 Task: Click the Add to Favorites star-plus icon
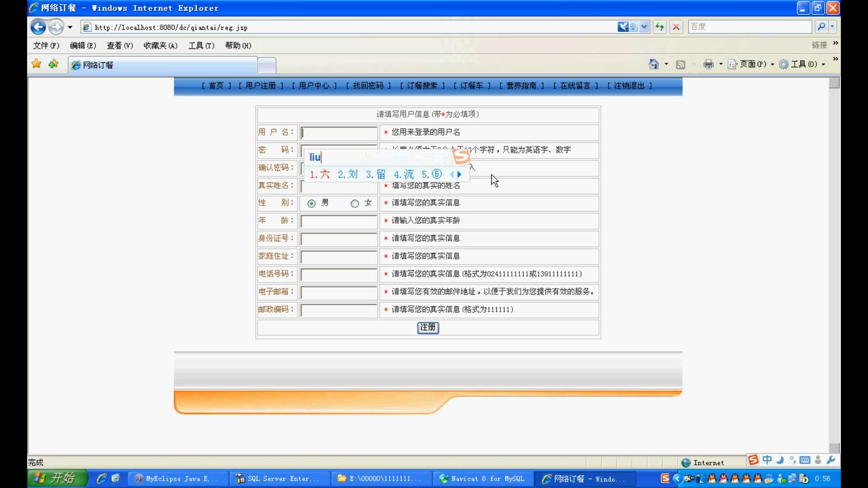(x=54, y=64)
